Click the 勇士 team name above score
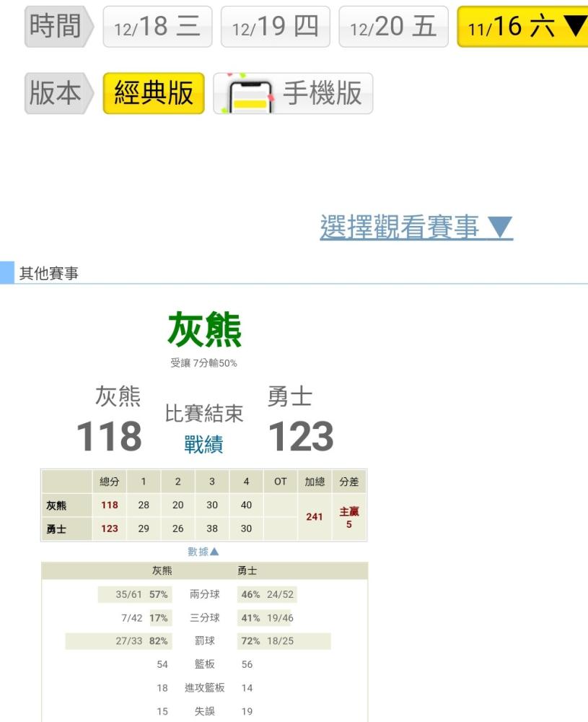 (x=290, y=396)
